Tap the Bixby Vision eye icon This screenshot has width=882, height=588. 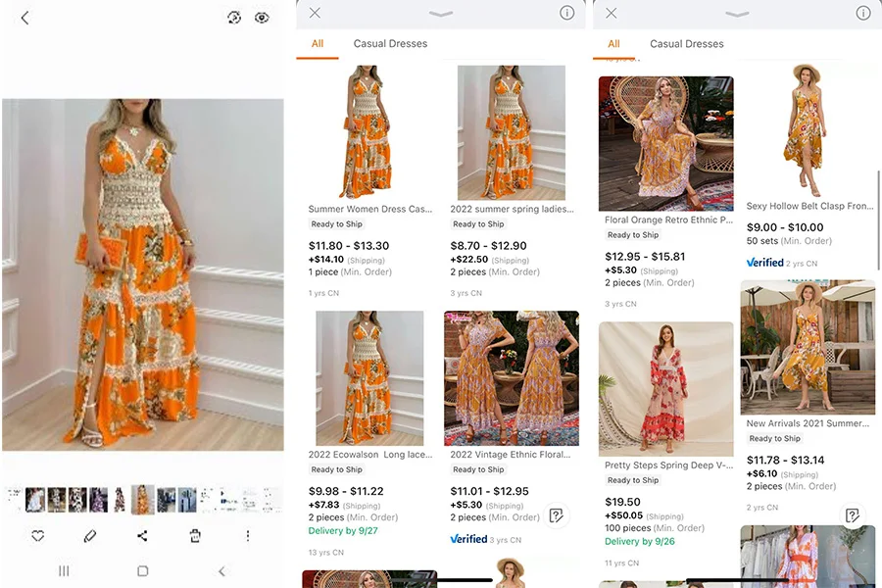[x=262, y=18]
